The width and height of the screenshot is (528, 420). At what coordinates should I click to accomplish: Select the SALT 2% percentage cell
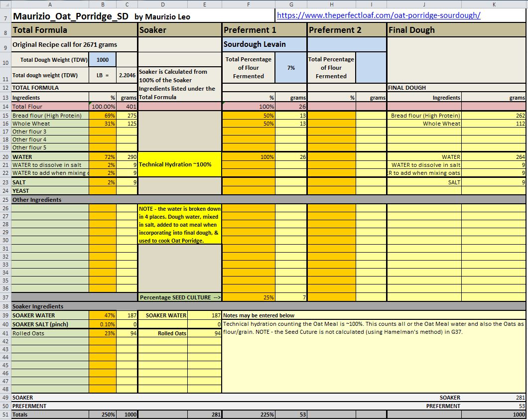click(x=103, y=182)
